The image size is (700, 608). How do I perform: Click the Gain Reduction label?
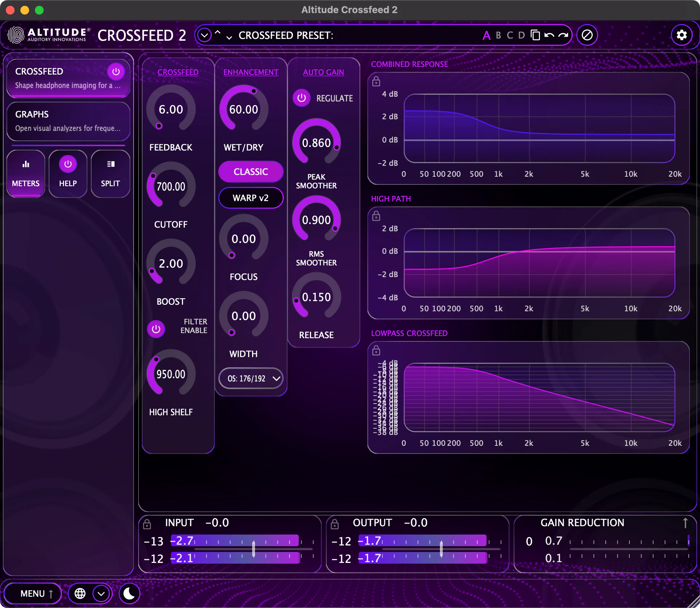pos(582,523)
